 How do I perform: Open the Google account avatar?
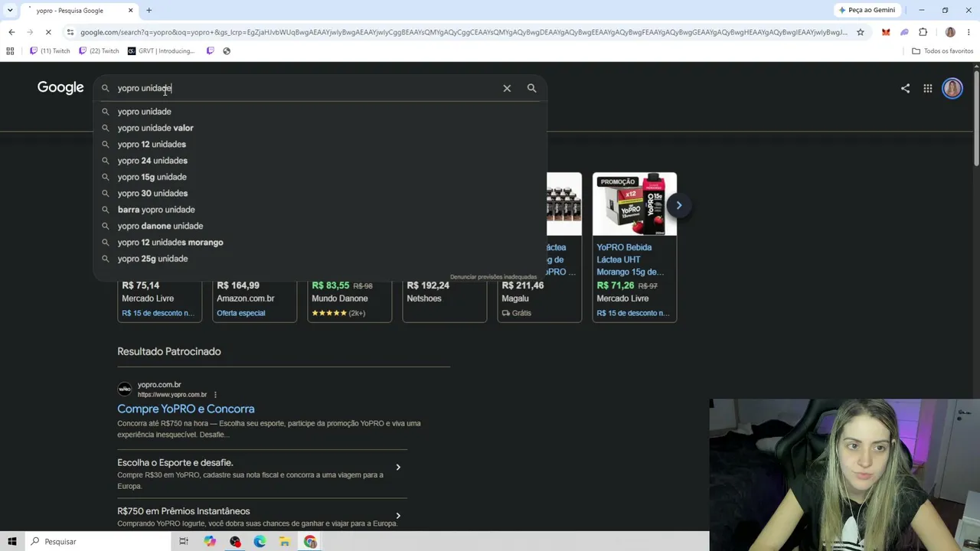(952, 88)
